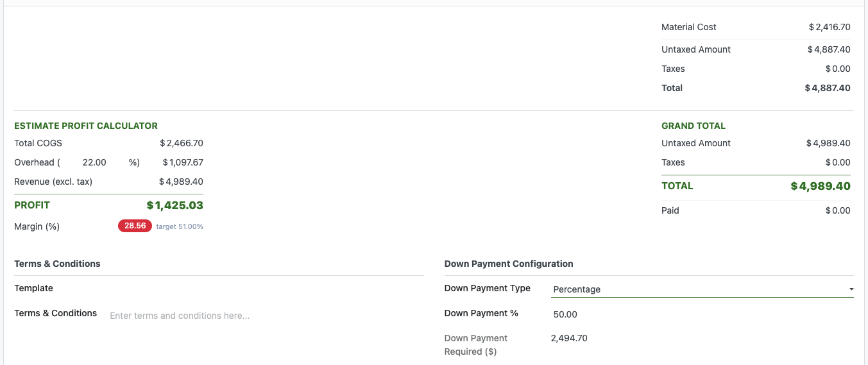The image size is (868, 365).
Task: Click the Down Payment Type label
Action: pyautogui.click(x=488, y=288)
